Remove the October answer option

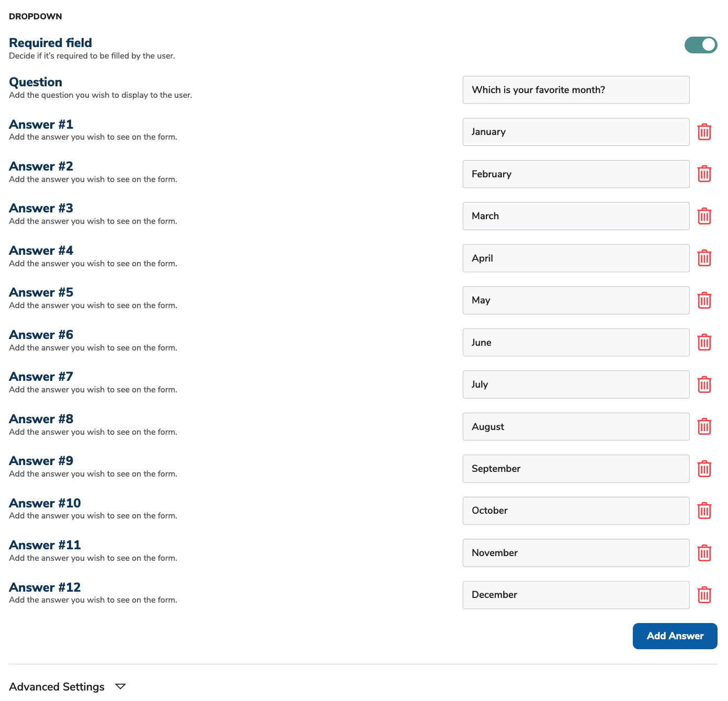pos(704,511)
